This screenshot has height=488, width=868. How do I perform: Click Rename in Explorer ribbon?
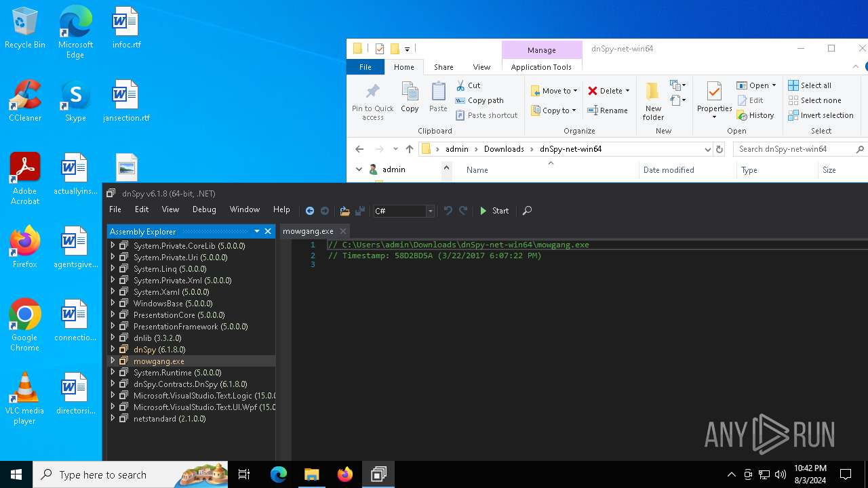click(x=607, y=110)
